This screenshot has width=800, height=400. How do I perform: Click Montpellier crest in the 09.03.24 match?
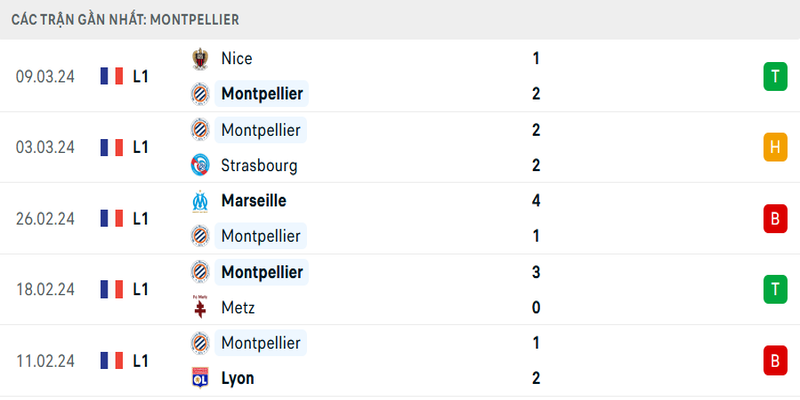(x=200, y=94)
